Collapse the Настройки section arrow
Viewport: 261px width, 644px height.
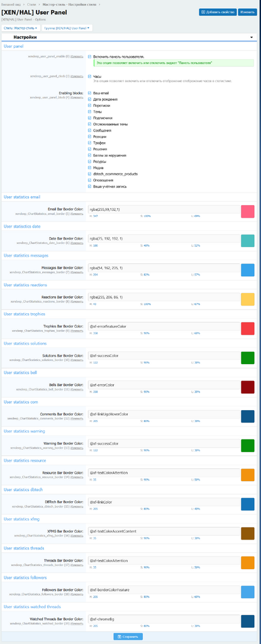click(251, 37)
